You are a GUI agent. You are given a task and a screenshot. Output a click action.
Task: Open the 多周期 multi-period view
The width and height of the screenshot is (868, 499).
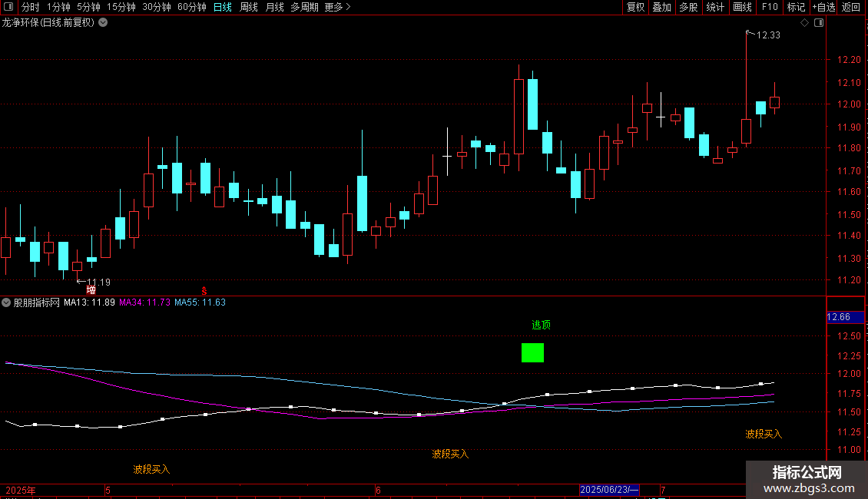[x=304, y=7]
